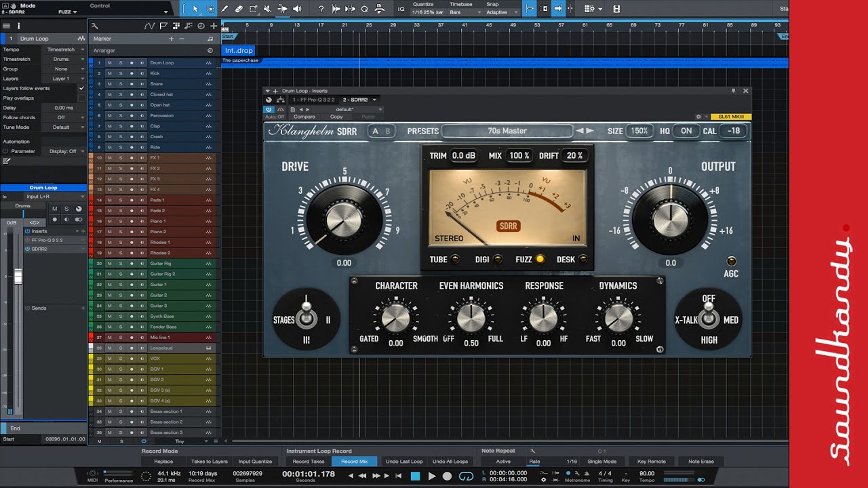Toggle the Layers follow events checkbox
868x488 pixels.
[82, 88]
